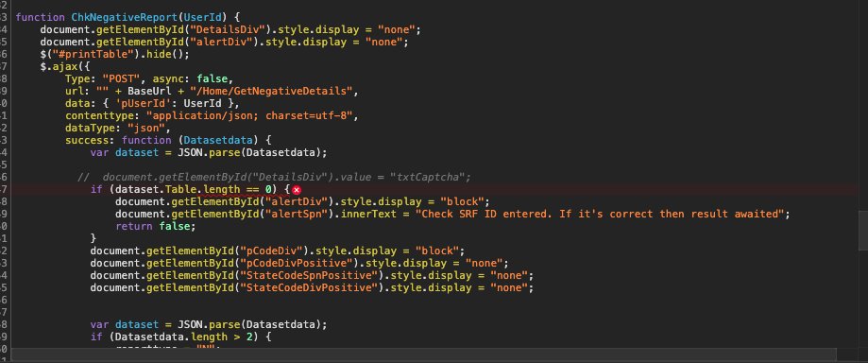Click the "Check SRF ID entered" message string
868x363 pixels.
click(x=600, y=214)
